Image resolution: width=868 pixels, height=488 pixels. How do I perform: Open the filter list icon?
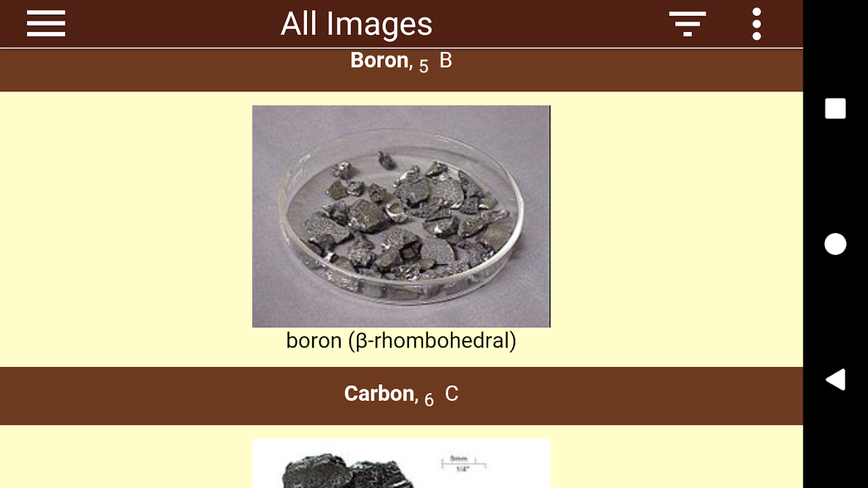pos(687,24)
